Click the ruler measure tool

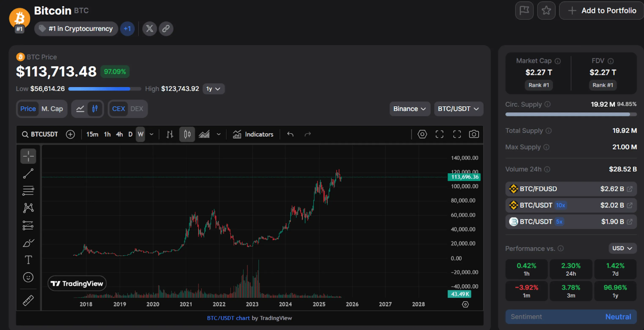point(28,300)
